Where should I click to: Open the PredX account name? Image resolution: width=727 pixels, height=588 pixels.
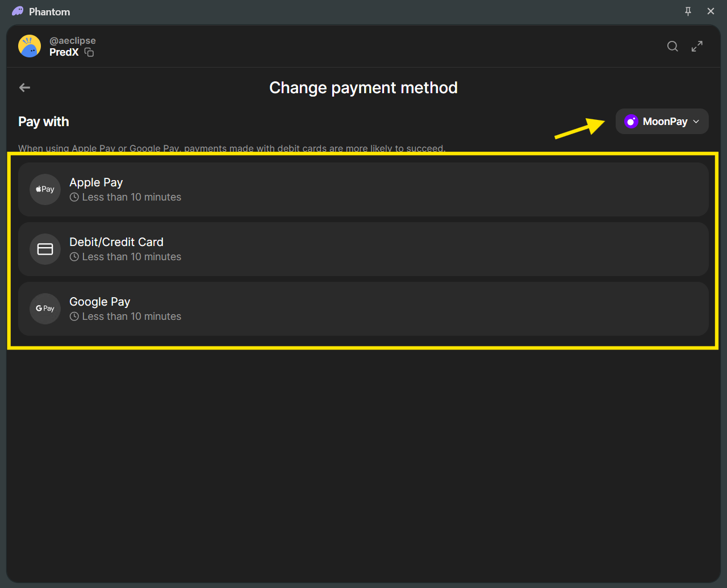click(64, 52)
